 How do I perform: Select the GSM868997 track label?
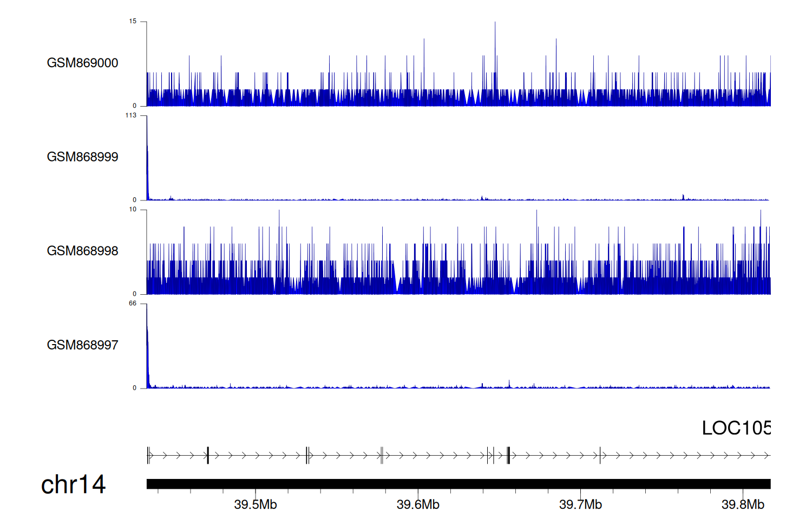pos(82,345)
